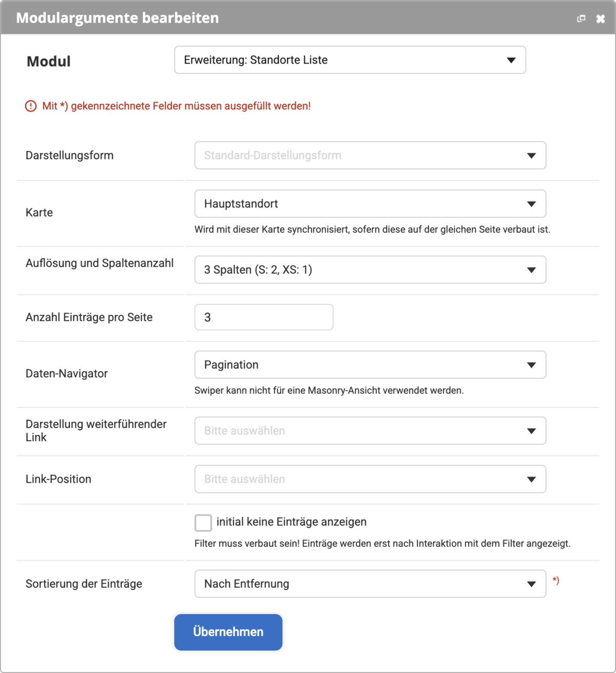Open the Daten-Navigator dropdown showing Pagination
Screen dimensions: 616x673
click(370, 365)
